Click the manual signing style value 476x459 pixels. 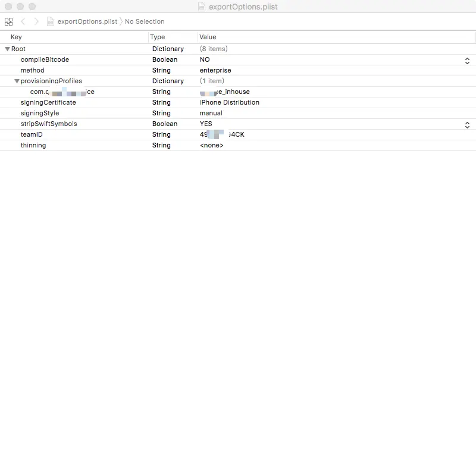pyautogui.click(x=211, y=113)
